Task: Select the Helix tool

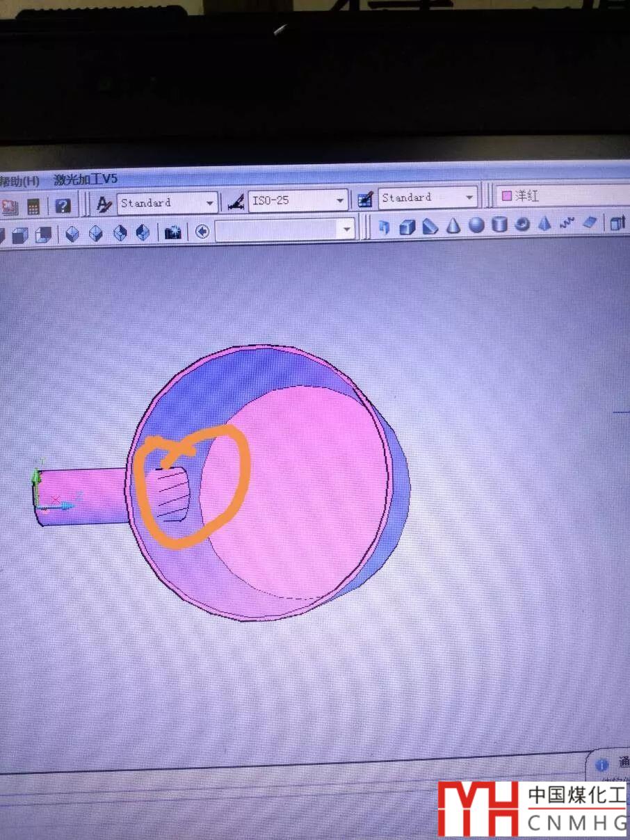Action: tap(567, 223)
